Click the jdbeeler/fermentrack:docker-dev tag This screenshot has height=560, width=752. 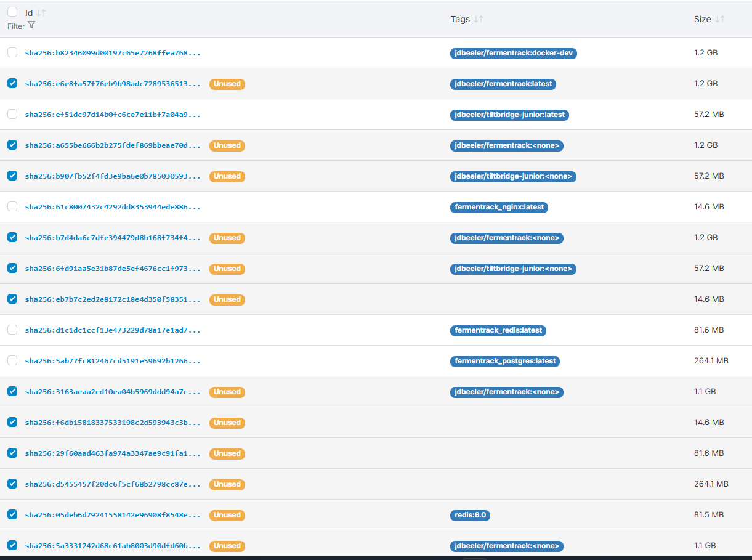coord(514,53)
